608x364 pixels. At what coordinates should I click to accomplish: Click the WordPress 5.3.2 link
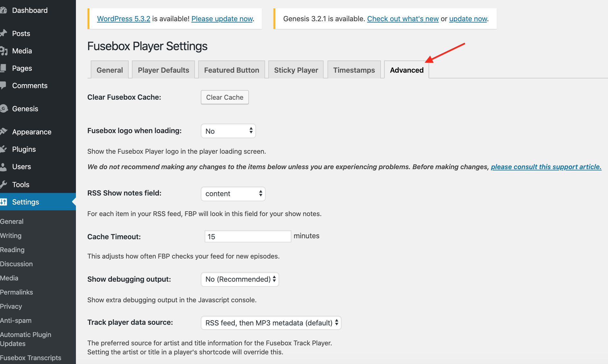(124, 19)
